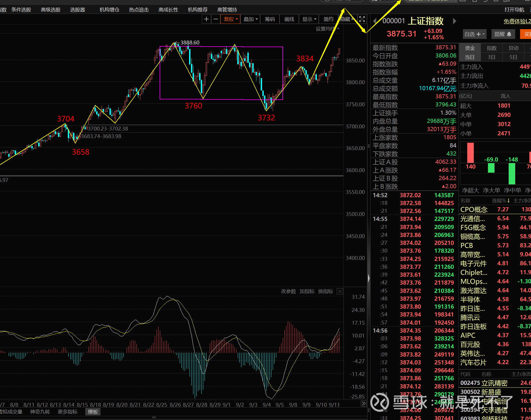Select CPO概念 row in sector list
Image resolution: width=531 pixels, height=420 pixels.
pos(474,209)
